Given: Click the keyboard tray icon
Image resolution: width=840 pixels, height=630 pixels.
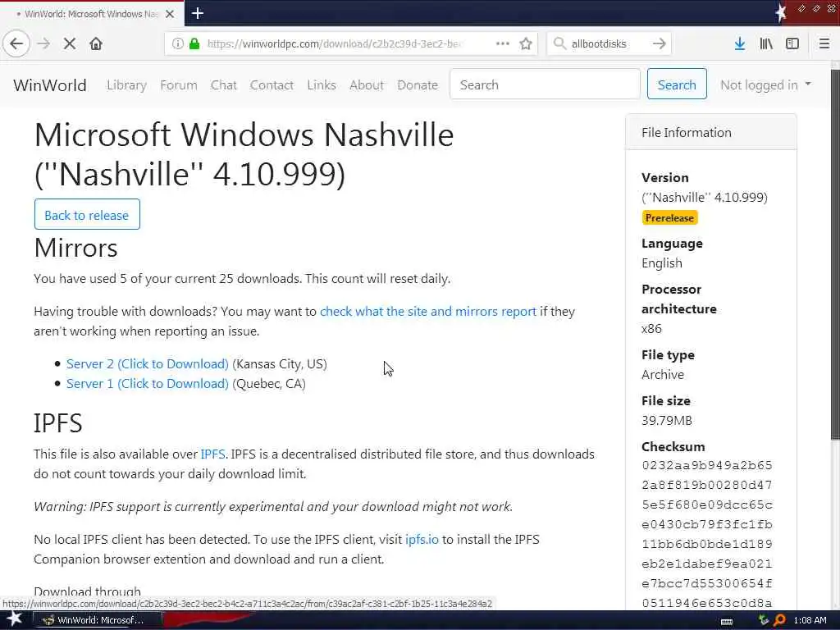Looking at the screenshot, I should (727, 621).
